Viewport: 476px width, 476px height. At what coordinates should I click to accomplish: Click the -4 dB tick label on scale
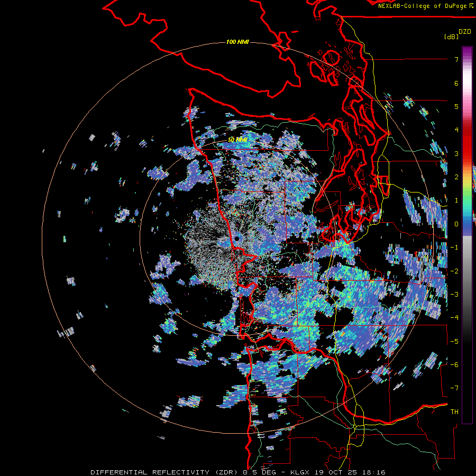click(454, 318)
